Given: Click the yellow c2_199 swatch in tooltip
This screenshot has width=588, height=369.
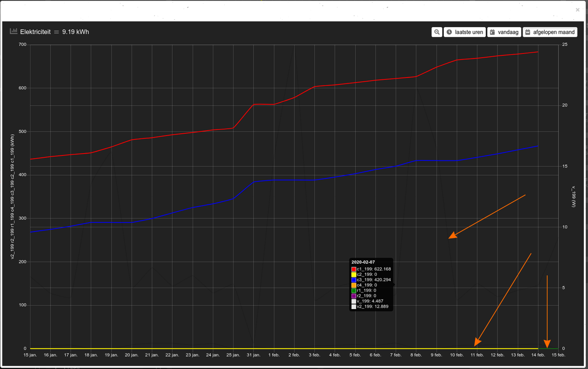Looking at the screenshot, I should (354, 274).
